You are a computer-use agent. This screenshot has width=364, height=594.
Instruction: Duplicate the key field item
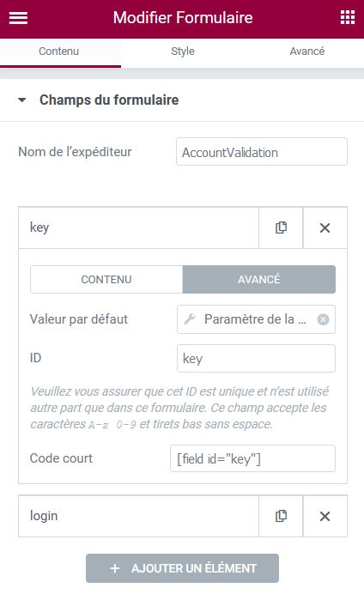281,227
